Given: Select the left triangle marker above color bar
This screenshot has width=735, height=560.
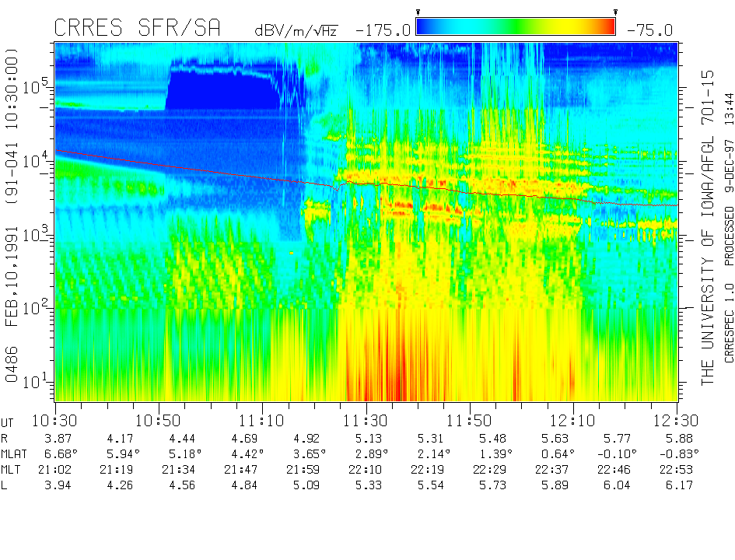Looking at the screenshot, I should (x=418, y=12).
